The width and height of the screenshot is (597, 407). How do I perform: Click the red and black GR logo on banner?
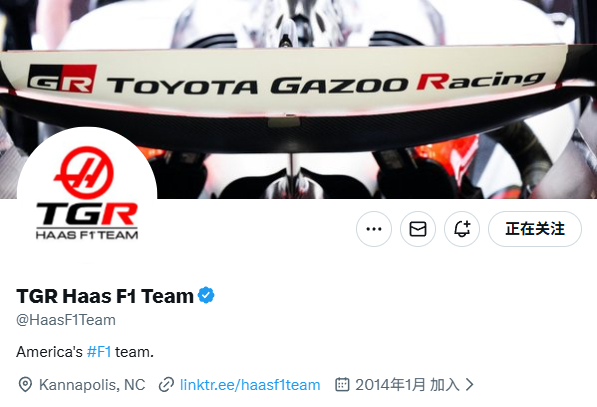click(62, 78)
